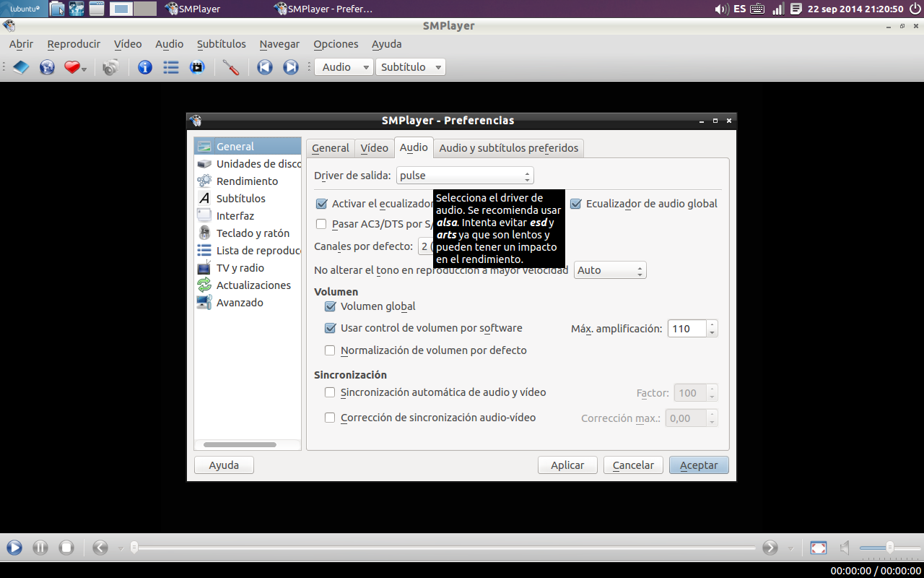The width and height of the screenshot is (924, 578).
Task: Edit the Máx. amplificación value field
Action: (x=687, y=328)
